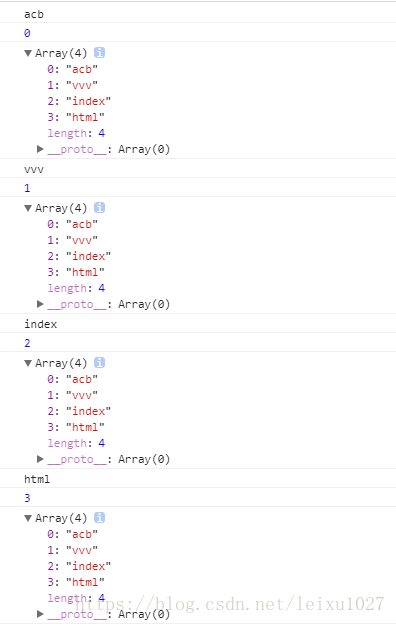396x624 pixels.
Task: Select the blue log value 1
Action: point(27,188)
